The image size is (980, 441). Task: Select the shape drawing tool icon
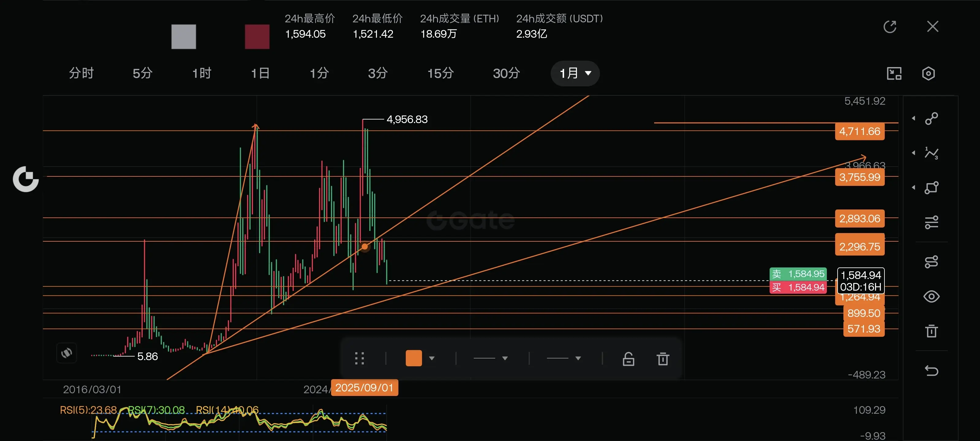pyautogui.click(x=931, y=188)
